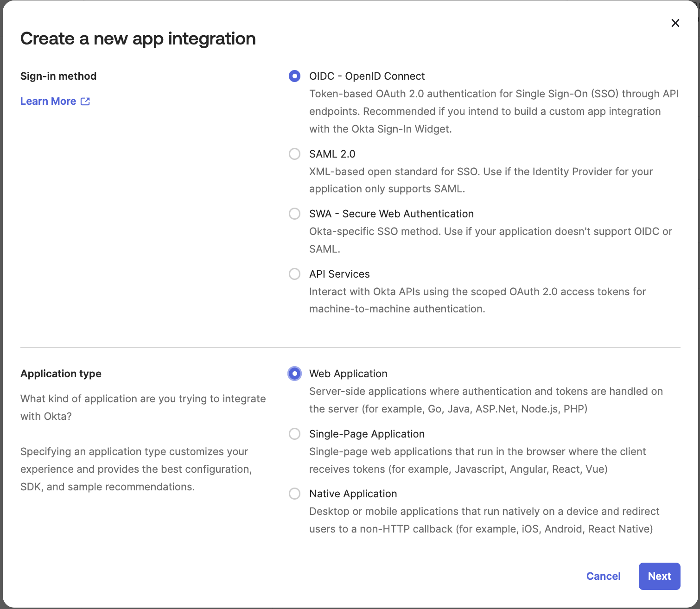Image resolution: width=700 pixels, height=609 pixels.
Task: Click the Web Application label text
Action: [348, 374]
